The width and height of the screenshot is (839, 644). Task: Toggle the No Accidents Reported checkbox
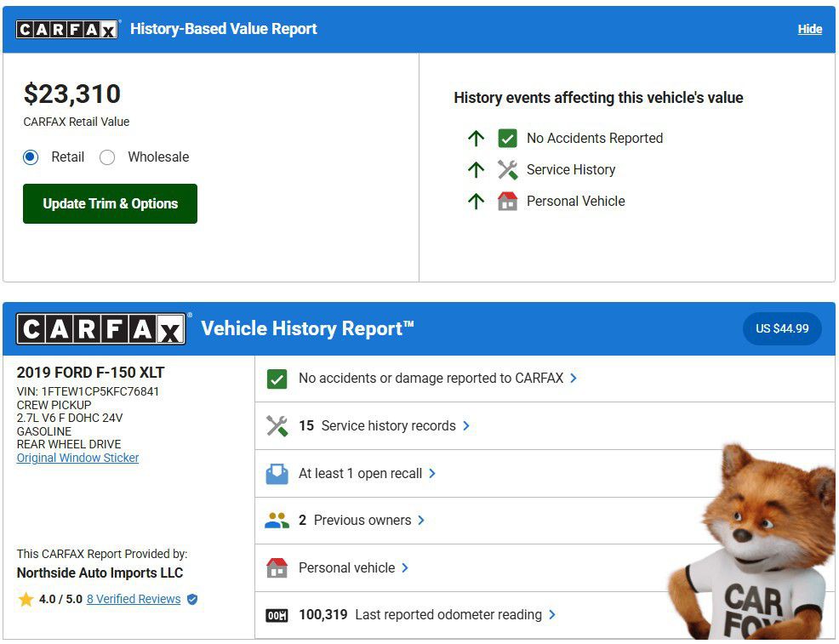tap(508, 138)
